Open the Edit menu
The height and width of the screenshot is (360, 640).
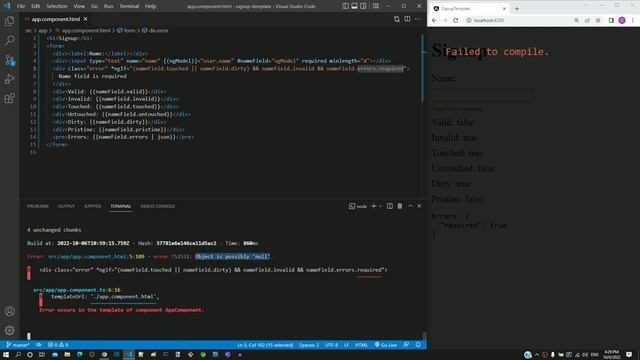click(36, 6)
